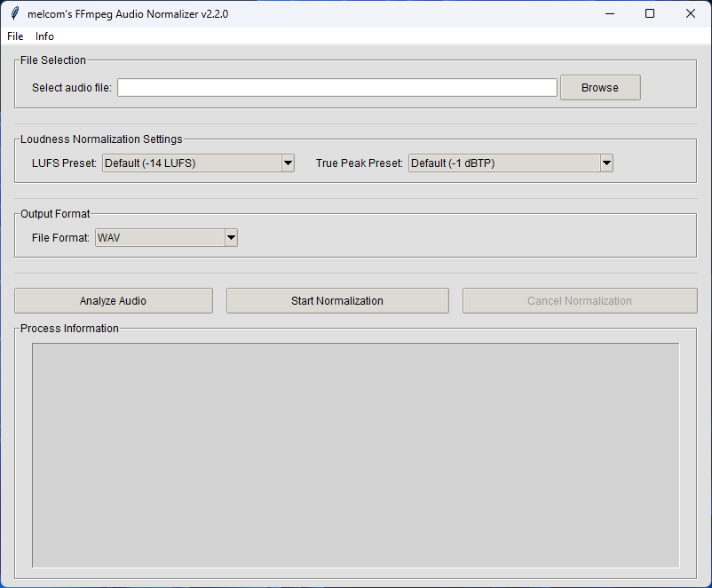
Task: Minimize the Audio Normalizer window
Action: (x=609, y=13)
